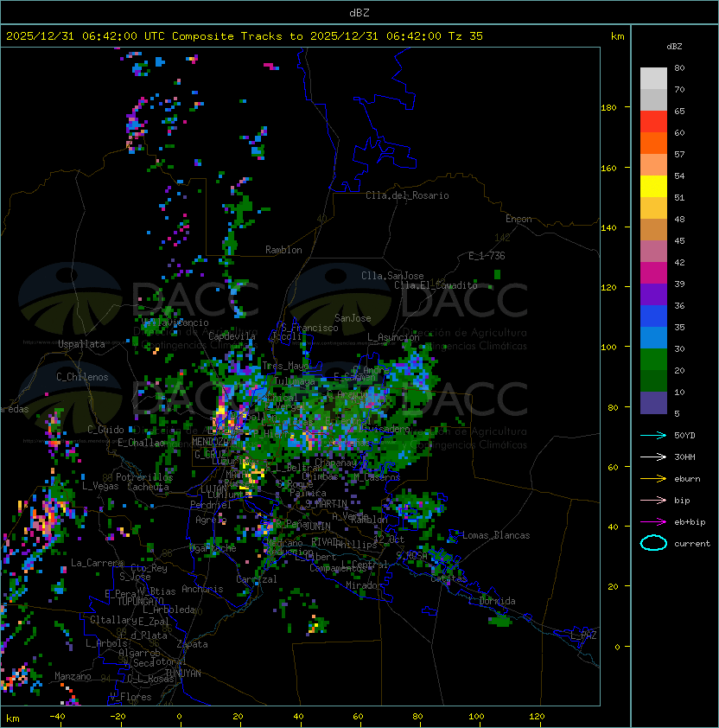Click the 'Manzano' label

pos(73,676)
